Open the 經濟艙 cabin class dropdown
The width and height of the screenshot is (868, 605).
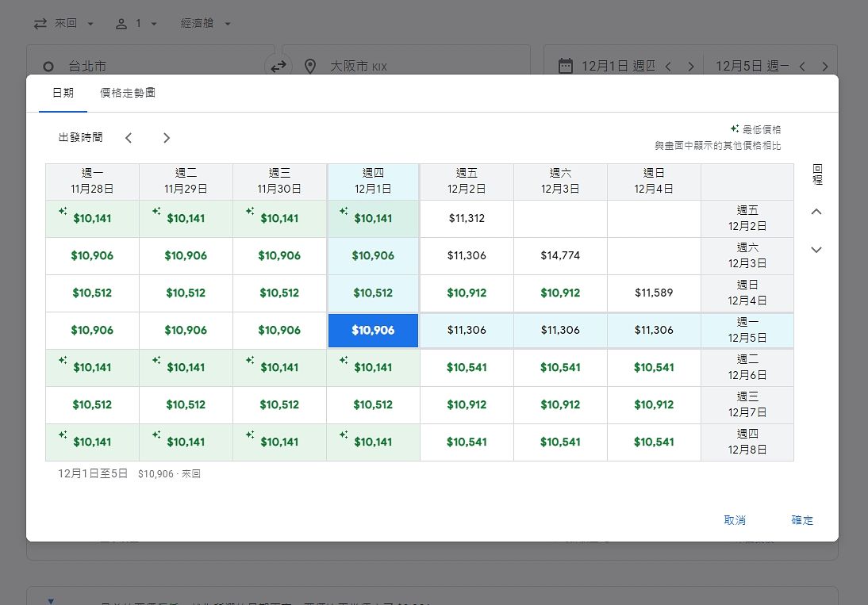[205, 24]
